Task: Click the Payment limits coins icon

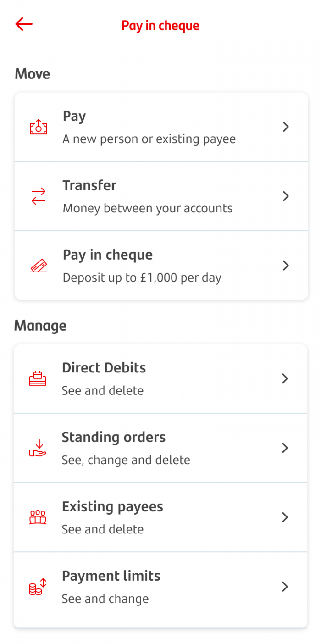Action: 38,587
